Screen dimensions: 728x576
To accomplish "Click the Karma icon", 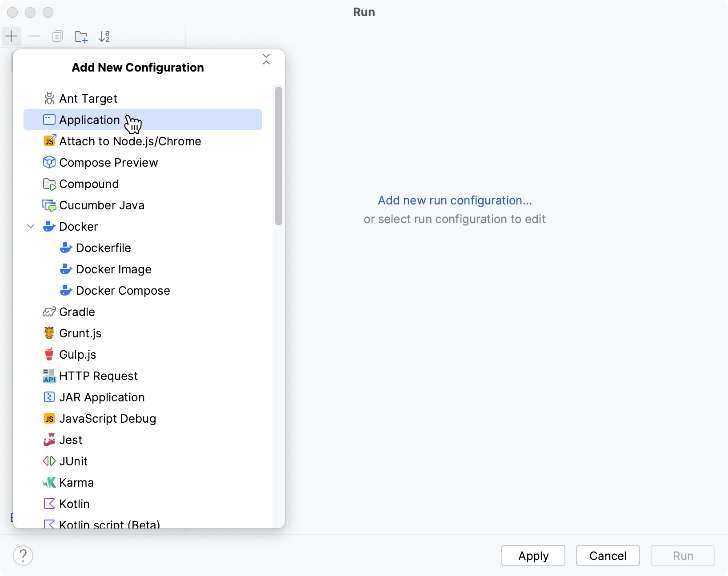I will tap(49, 482).
